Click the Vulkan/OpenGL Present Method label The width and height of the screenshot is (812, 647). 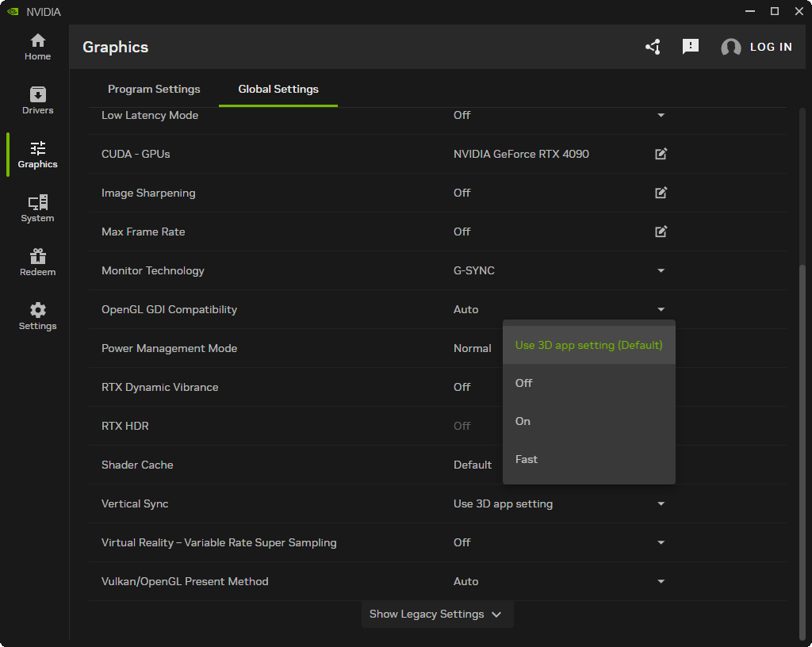[x=185, y=581]
